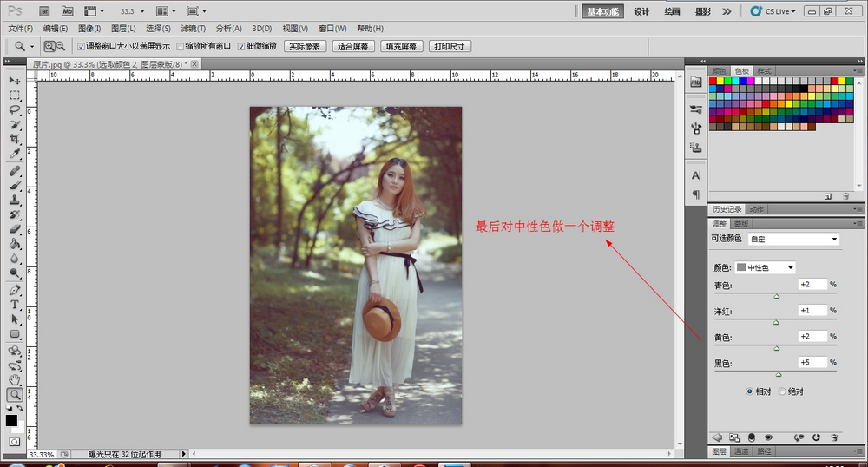Open the '可选颜色' preset dropdown

pyautogui.click(x=793, y=239)
